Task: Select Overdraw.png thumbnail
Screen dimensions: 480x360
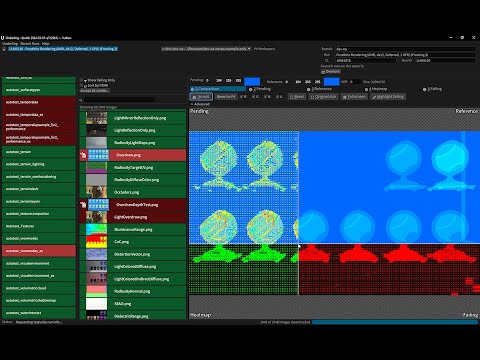Action: tap(97, 155)
